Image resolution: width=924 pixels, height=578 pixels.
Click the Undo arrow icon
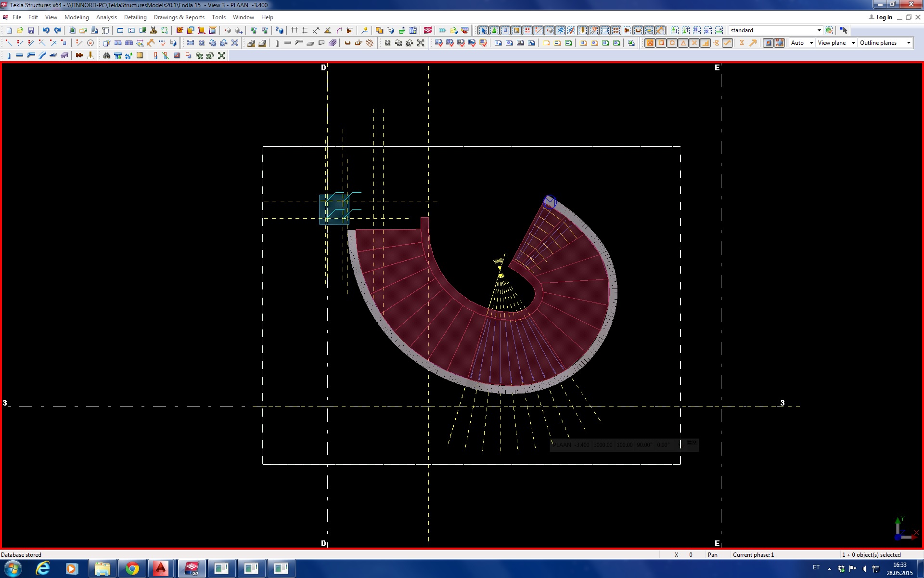(46, 30)
